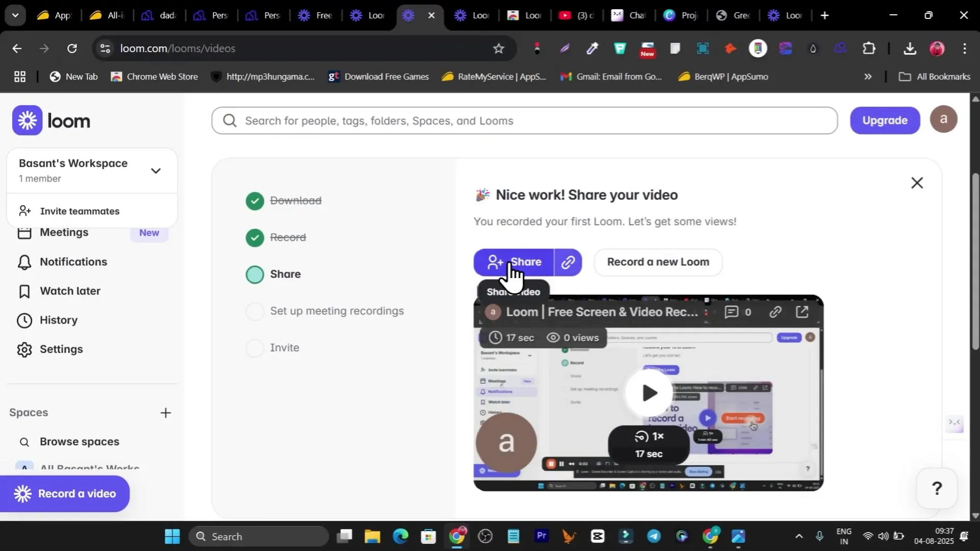Play the video thumbnail
The image size is (980, 551).
(649, 393)
